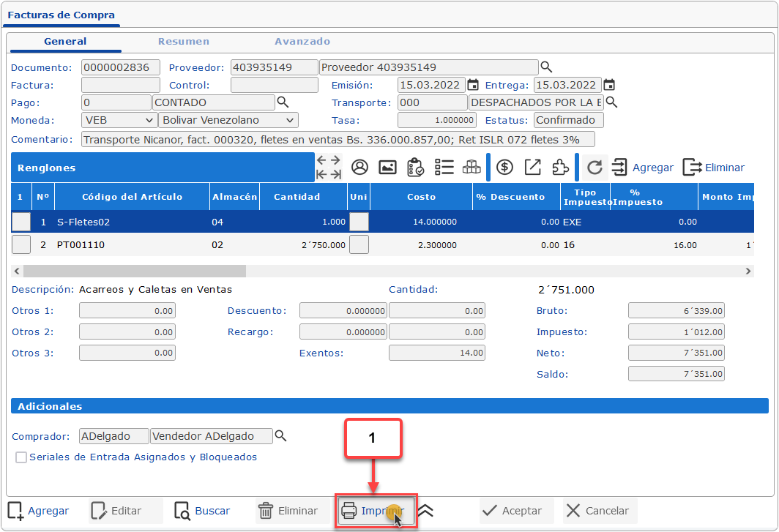Click the Imprimir button
This screenshot has width=779, height=532.
point(375,511)
